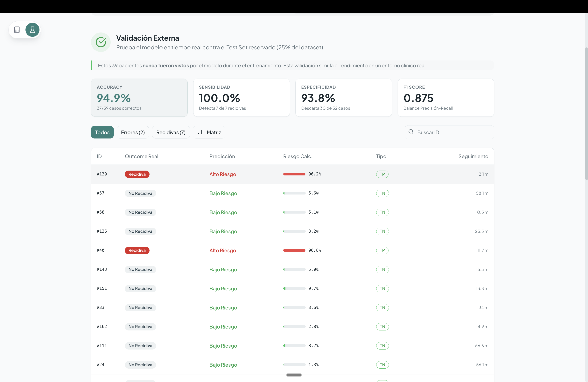Click the vertical page scrollbar
The width and height of the screenshot is (588, 382).
(x=586, y=114)
